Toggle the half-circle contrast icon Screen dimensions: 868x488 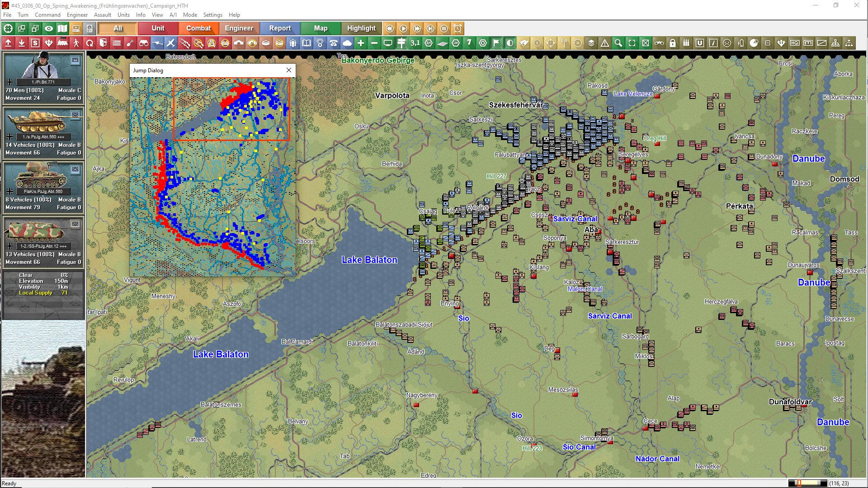pos(510,43)
